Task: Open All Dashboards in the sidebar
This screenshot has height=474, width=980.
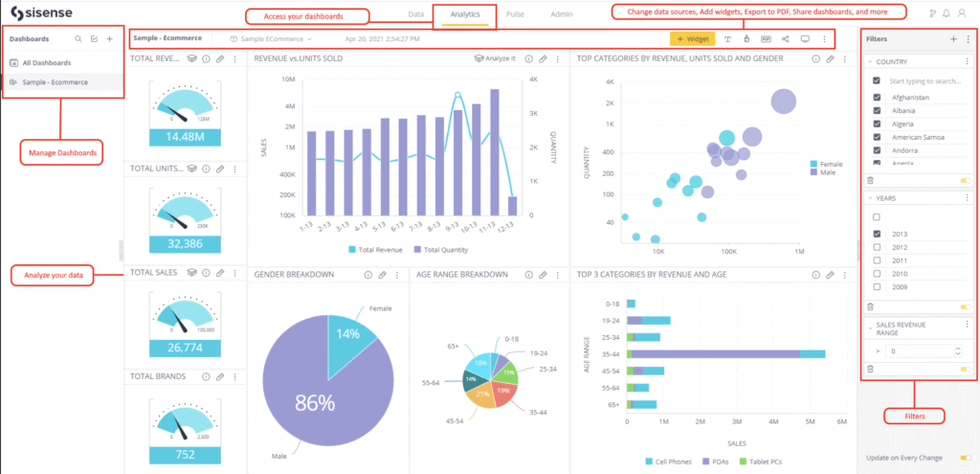Action: point(45,63)
